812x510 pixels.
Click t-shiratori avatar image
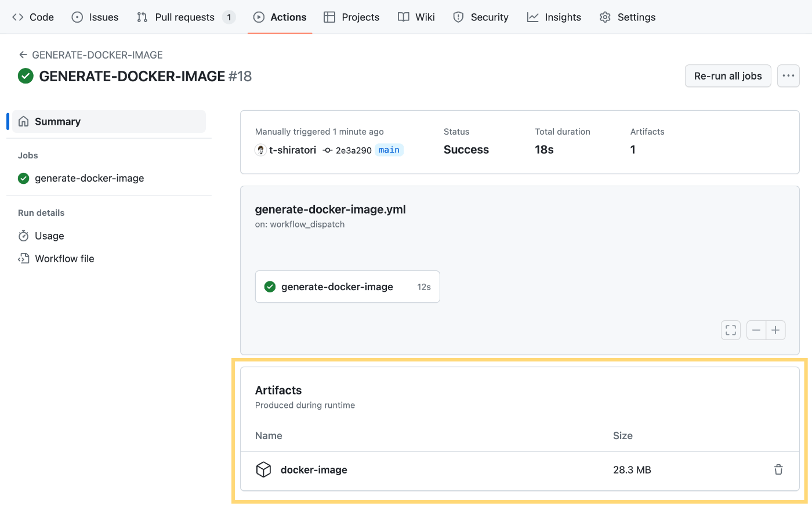pos(260,150)
